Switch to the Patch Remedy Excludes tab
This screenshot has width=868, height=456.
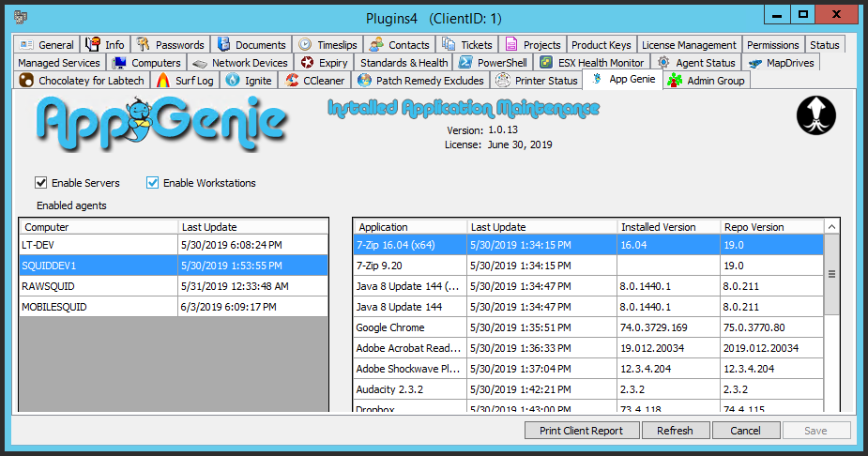(x=420, y=81)
